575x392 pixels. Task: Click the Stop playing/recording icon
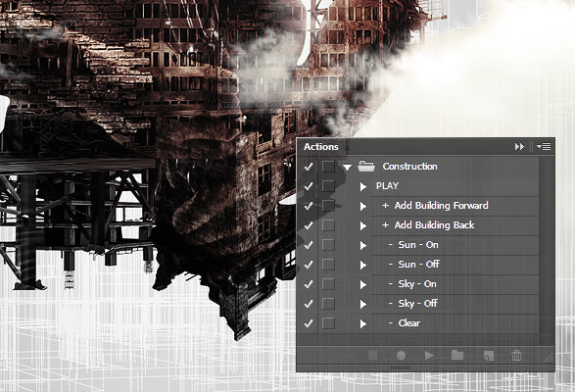point(372,356)
